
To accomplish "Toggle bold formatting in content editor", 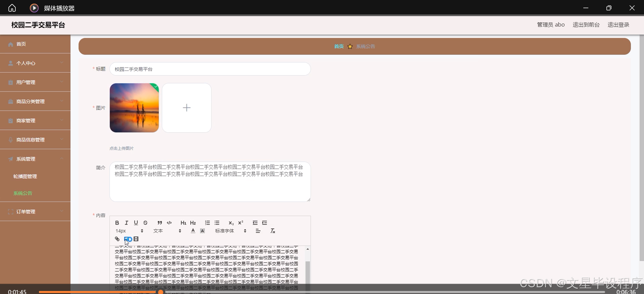I will [117, 223].
